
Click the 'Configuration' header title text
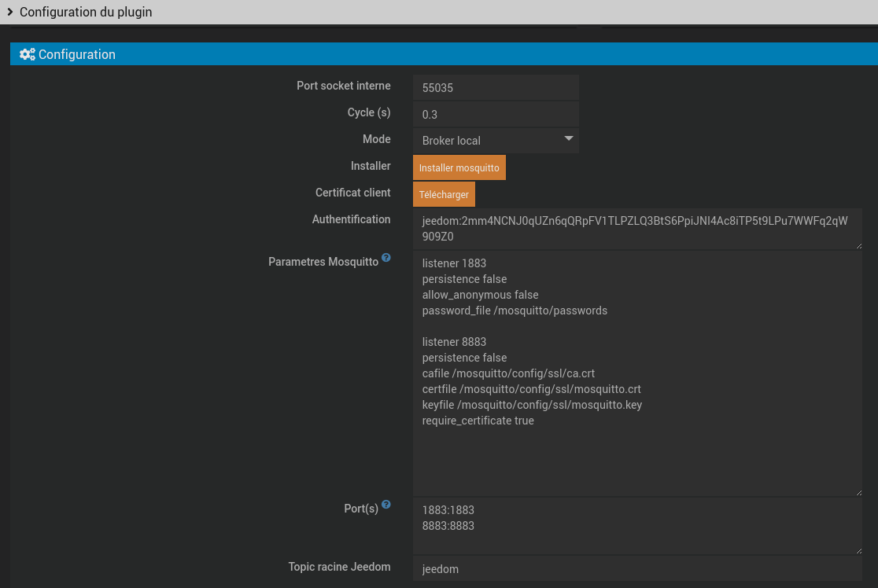point(77,54)
